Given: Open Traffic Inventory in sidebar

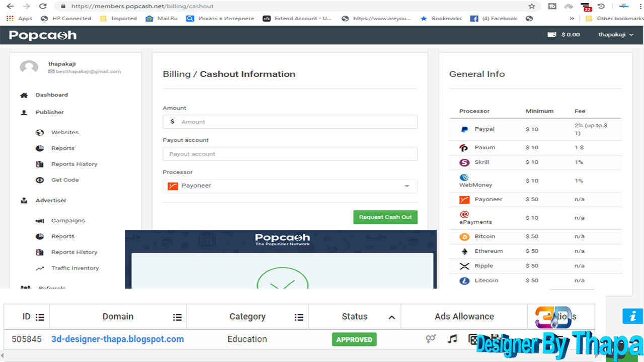Looking at the screenshot, I should point(75,268).
